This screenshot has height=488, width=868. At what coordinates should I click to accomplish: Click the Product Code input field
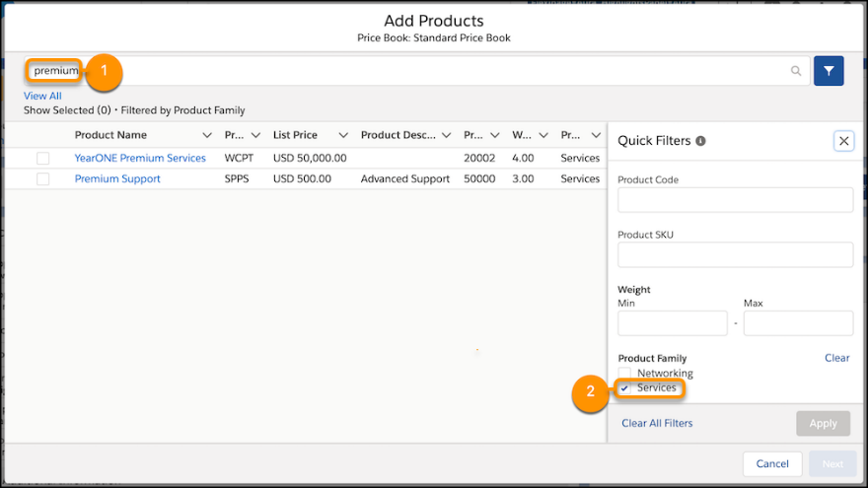pos(735,200)
